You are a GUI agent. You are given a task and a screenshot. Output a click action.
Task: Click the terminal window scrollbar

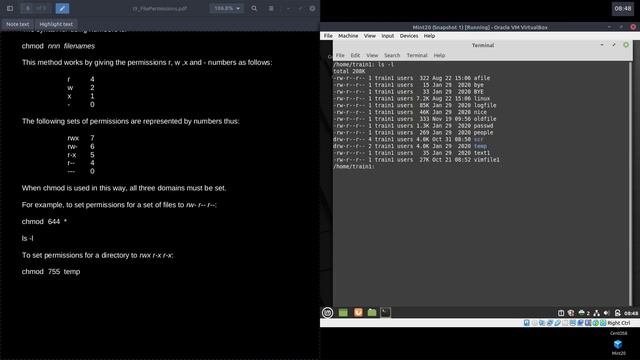click(x=630, y=183)
